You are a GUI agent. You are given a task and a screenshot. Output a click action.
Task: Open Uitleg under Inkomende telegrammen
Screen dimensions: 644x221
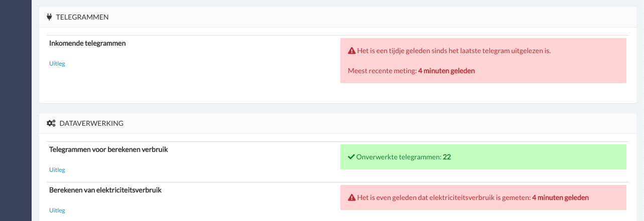[57, 64]
